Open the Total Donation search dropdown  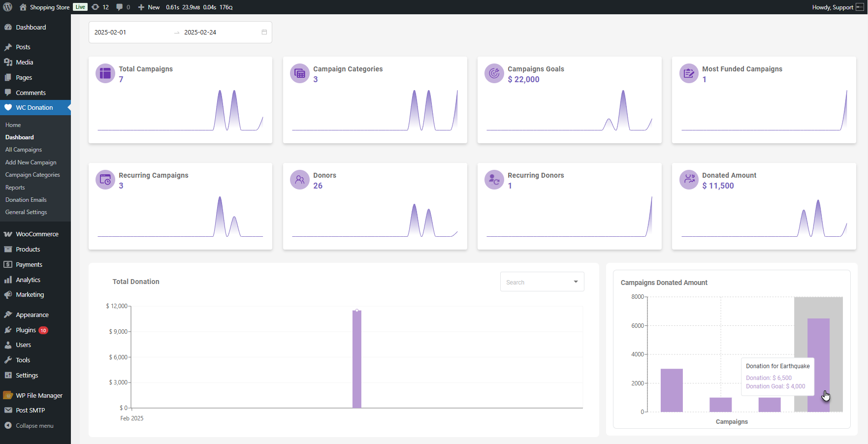click(x=542, y=282)
